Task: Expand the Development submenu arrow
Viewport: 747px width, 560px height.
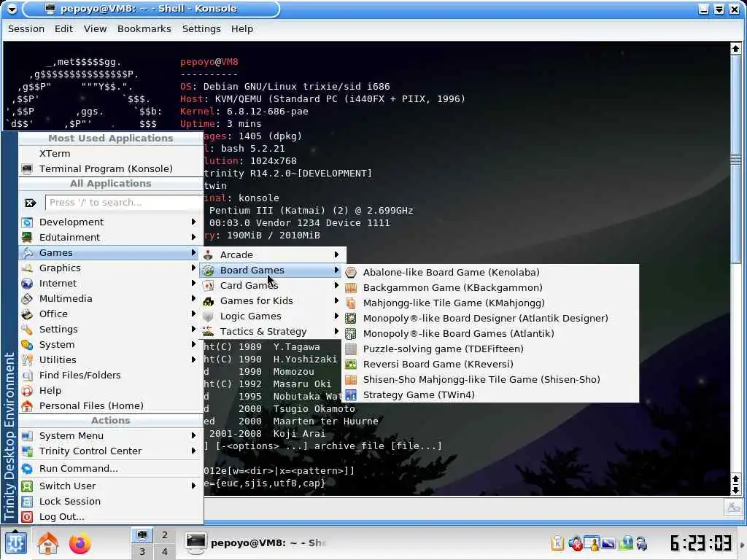Action: click(193, 222)
